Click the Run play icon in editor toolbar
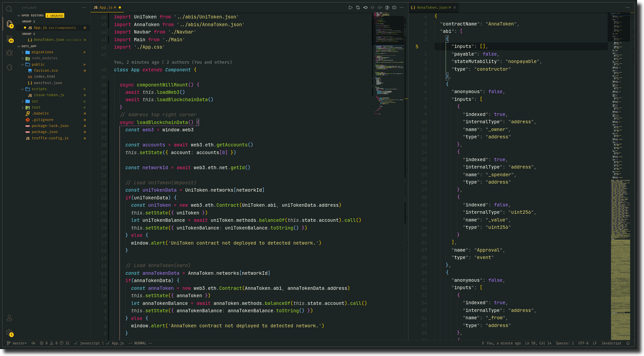 point(350,8)
